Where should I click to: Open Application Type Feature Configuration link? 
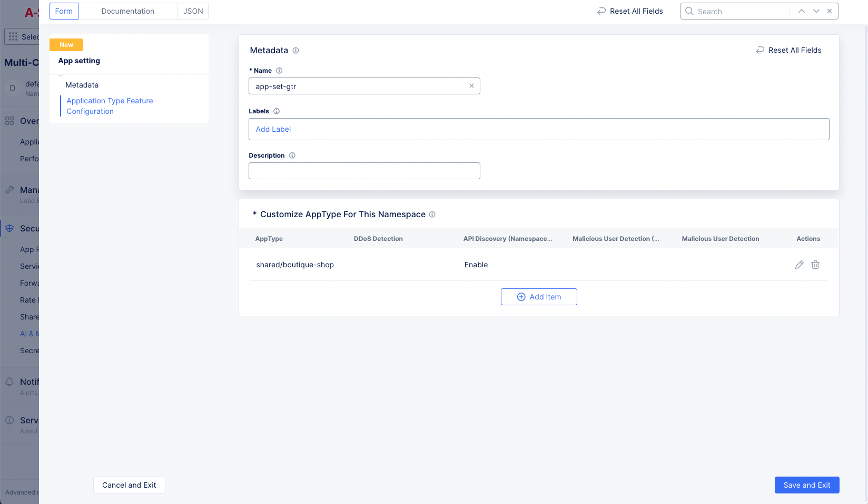tap(110, 105)
